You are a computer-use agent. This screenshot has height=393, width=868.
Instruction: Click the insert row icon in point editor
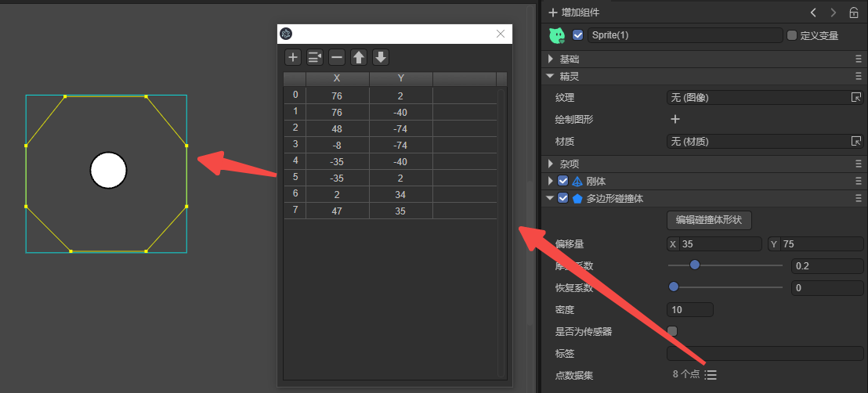(x=315, y=57)
